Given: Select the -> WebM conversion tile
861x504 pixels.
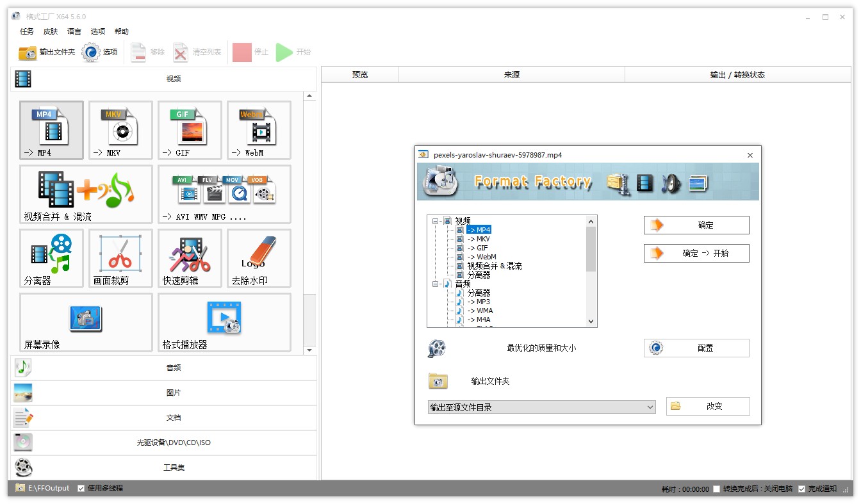Looking at the screenshot, I should coord(259,130).
